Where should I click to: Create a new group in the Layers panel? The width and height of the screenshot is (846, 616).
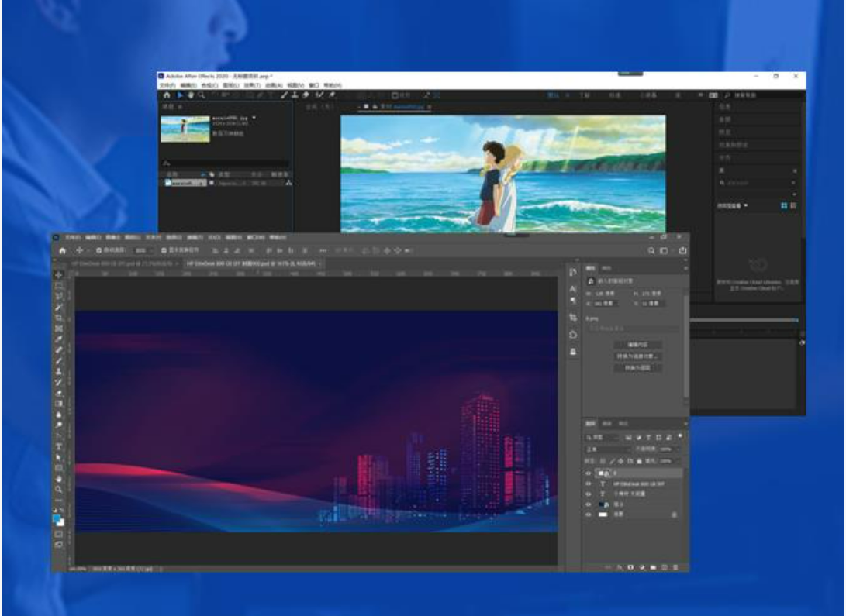[x=654, y=567]
